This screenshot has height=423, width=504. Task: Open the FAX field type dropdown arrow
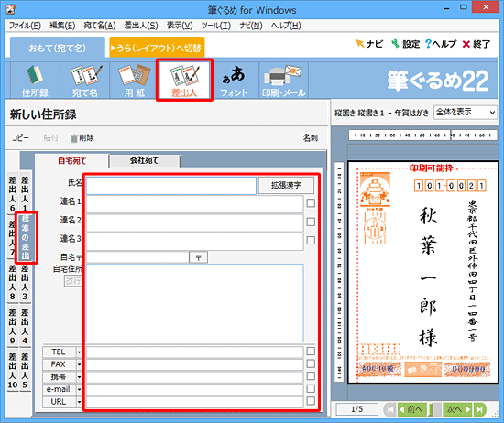79,364
